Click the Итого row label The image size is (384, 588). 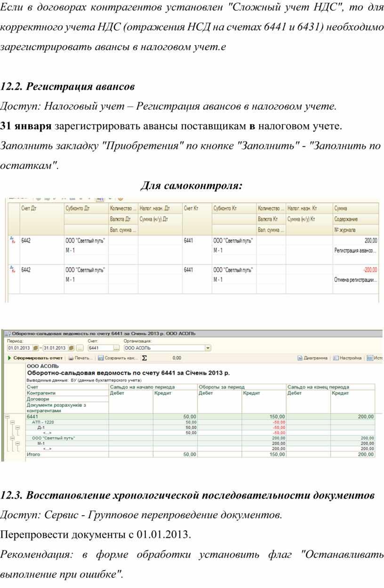point(34,455)
